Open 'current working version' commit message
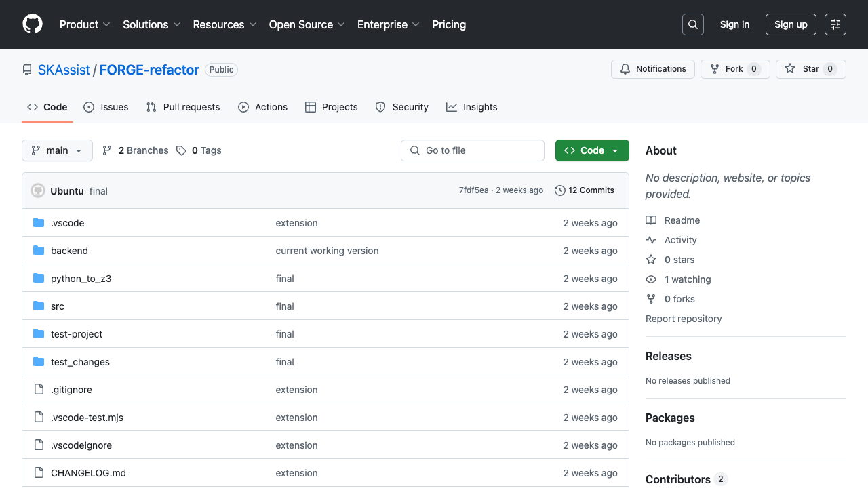 (x=328, y=251)
